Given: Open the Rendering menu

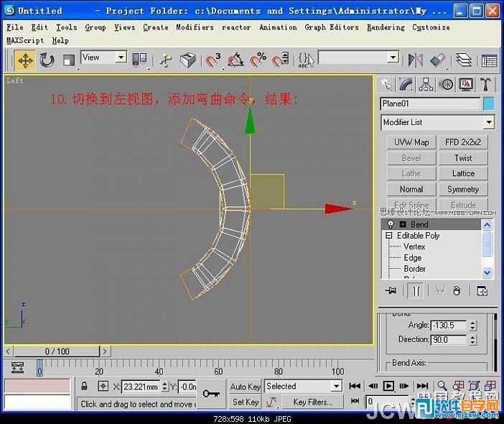Looking at the screenshot, I should tap(386, 27).
